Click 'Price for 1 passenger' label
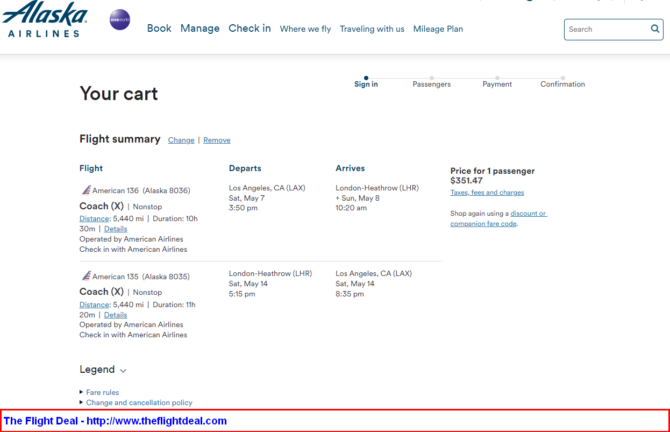The height and width of the screenshot is (432, 670). (492, 171)
